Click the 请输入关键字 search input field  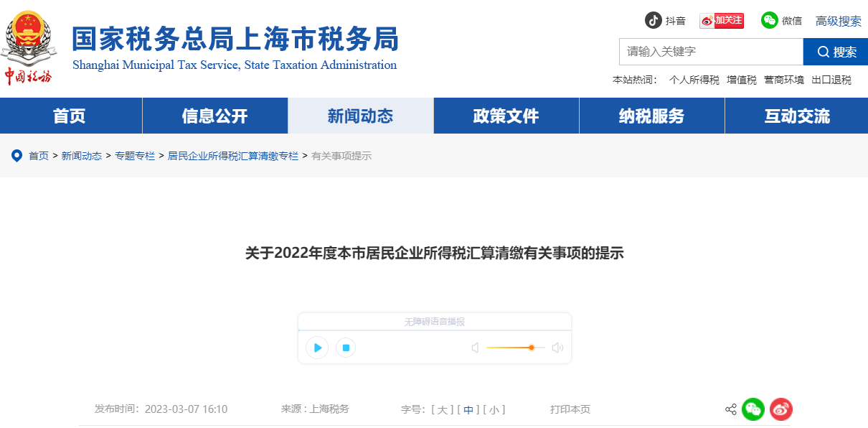point(711,51)
